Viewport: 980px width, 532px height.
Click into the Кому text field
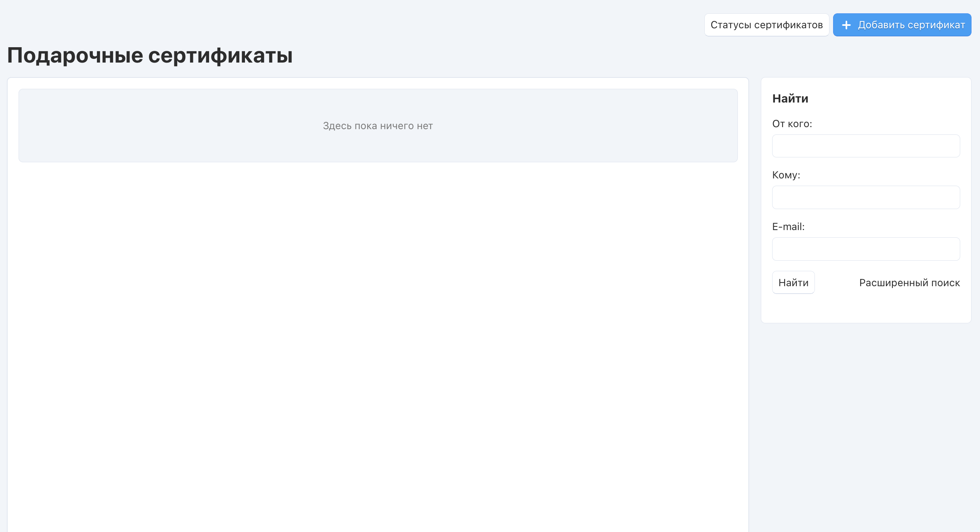coord(865,197)
